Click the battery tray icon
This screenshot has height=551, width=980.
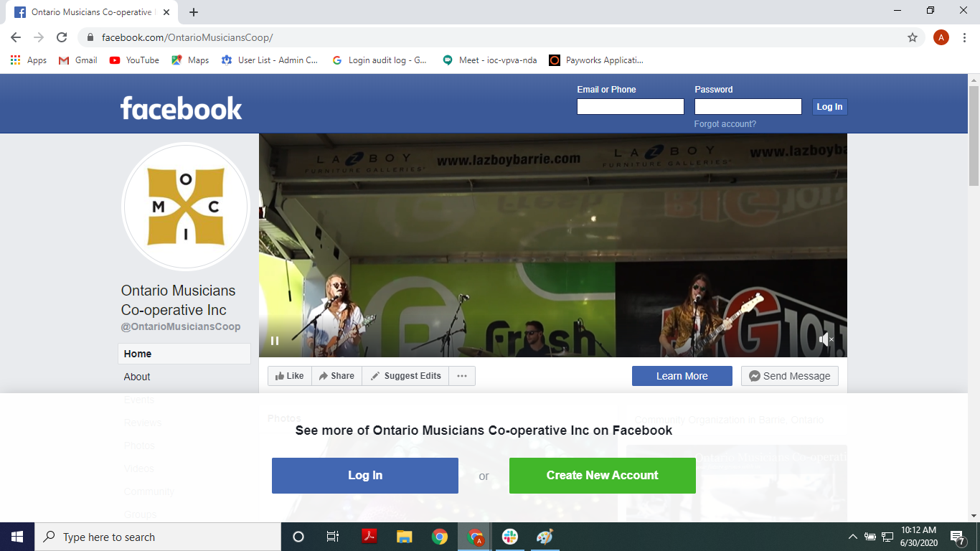[870, 537]
